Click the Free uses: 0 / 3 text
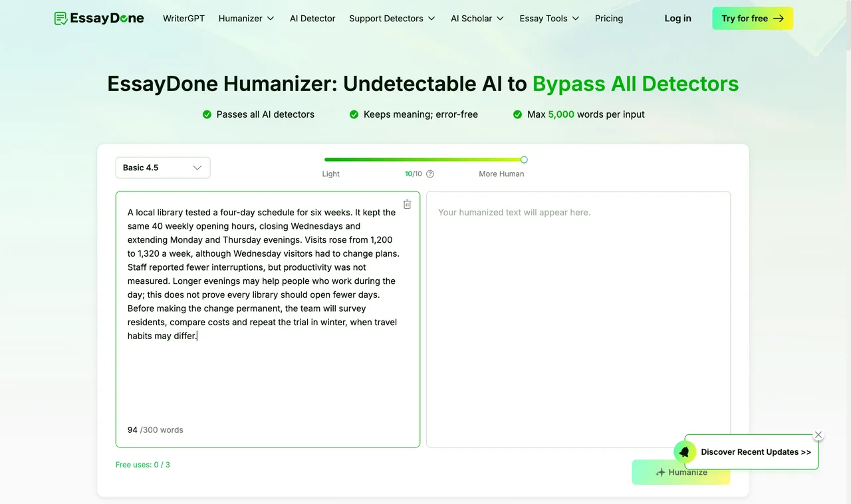 coord(143,465)
